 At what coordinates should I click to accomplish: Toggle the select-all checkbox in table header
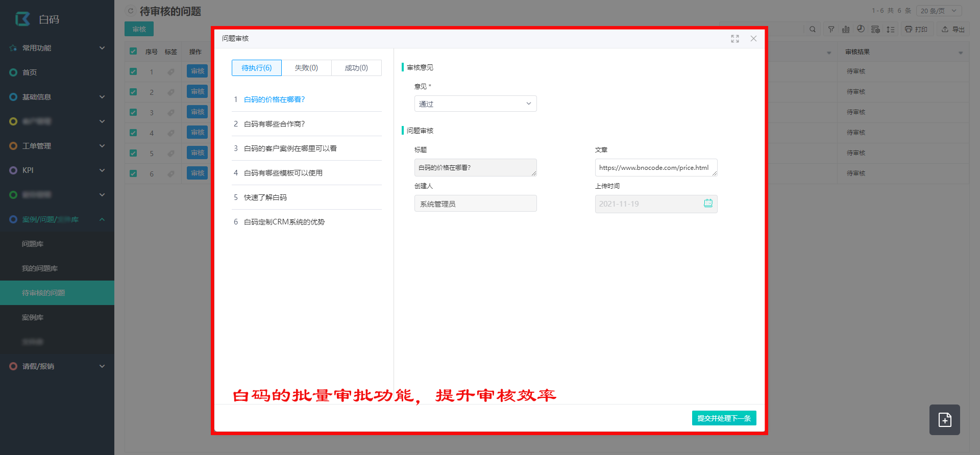click(133, 51)
